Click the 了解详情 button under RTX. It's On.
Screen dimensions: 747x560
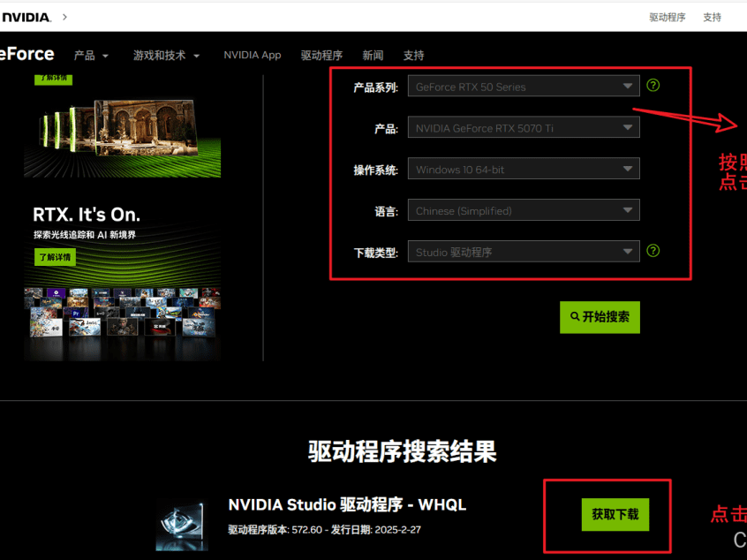point(55,257)
